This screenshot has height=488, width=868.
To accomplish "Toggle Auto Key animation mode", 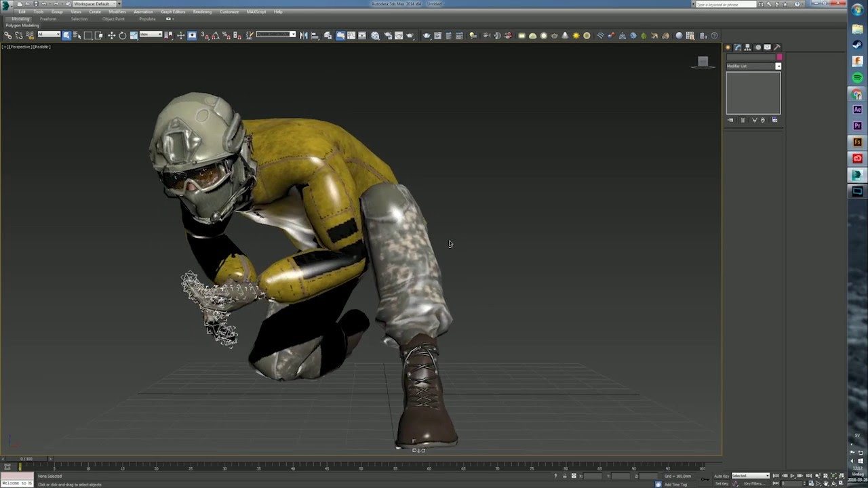I will coord(721,476).
